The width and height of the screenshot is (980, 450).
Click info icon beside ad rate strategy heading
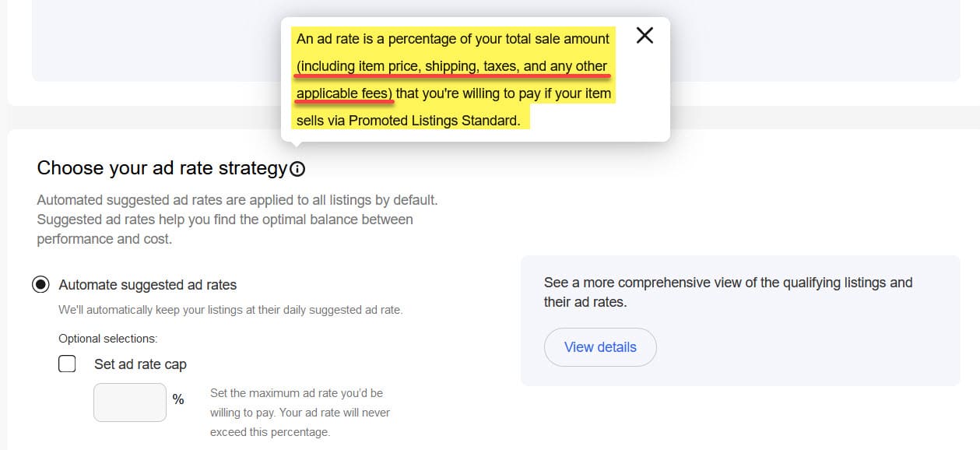(297, 168)
